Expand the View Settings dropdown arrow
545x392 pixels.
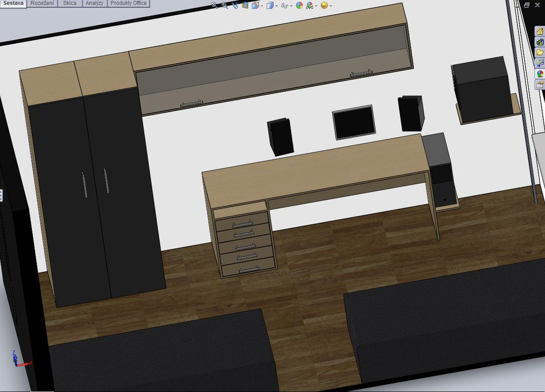[330, 6]
